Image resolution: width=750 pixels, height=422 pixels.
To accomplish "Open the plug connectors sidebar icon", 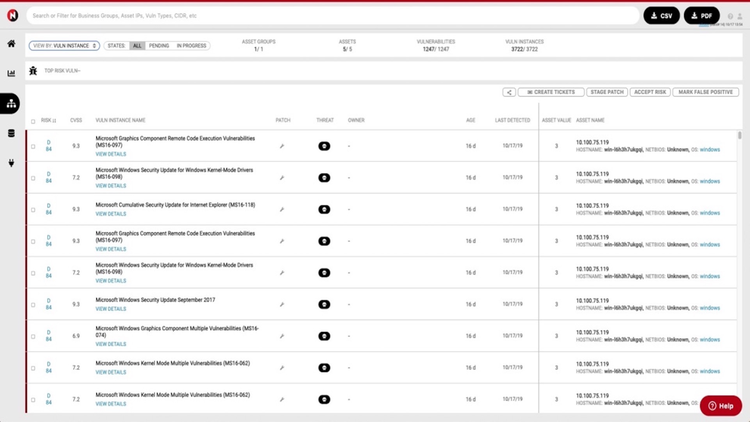I will coord(11,163).
